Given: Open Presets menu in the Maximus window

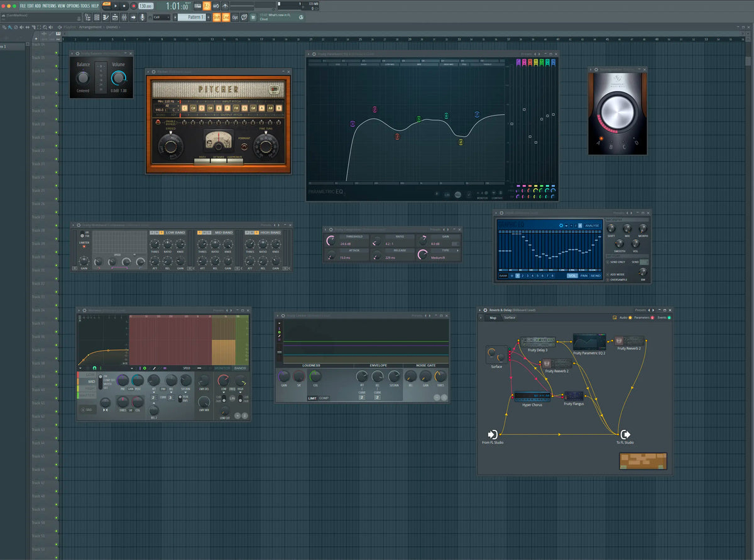Looking at the screenshot, I should coord(217,310).
